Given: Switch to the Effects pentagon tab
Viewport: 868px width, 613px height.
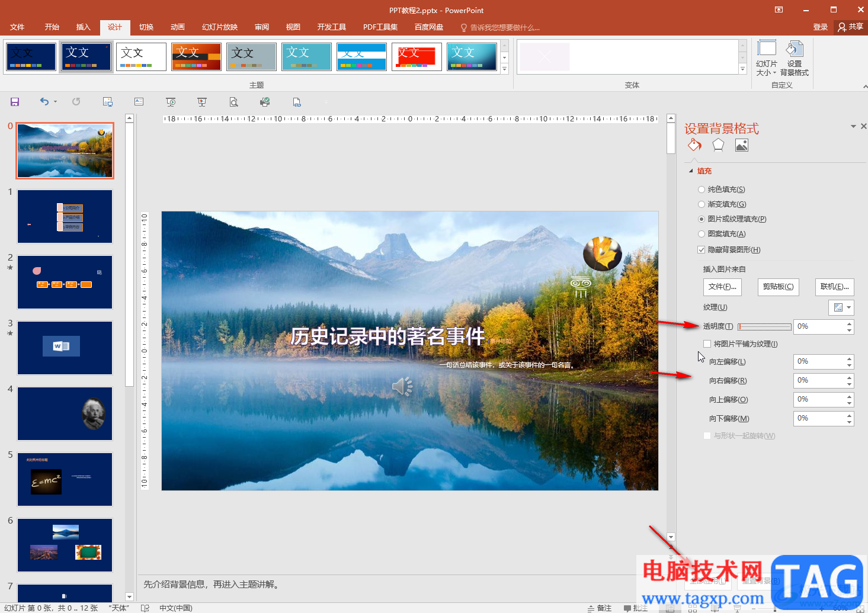Looking at the screenshot, I should [718, 145].
